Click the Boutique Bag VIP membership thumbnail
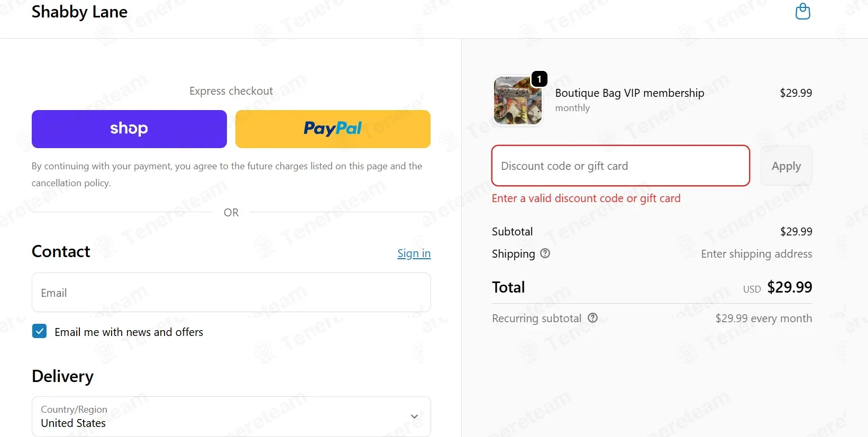 pyautogui.click(x=517, y=101)
